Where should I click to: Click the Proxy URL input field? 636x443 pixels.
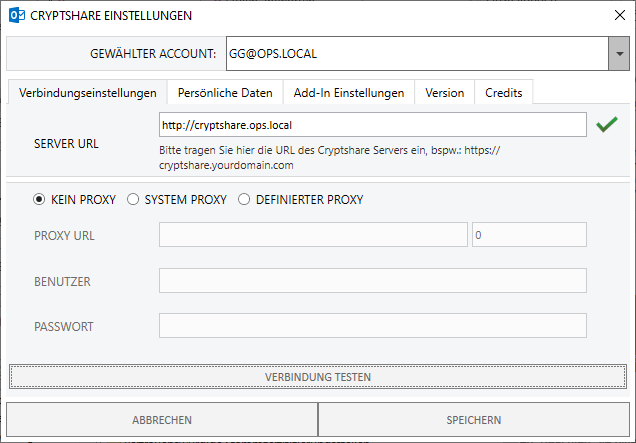click(313, 235)
